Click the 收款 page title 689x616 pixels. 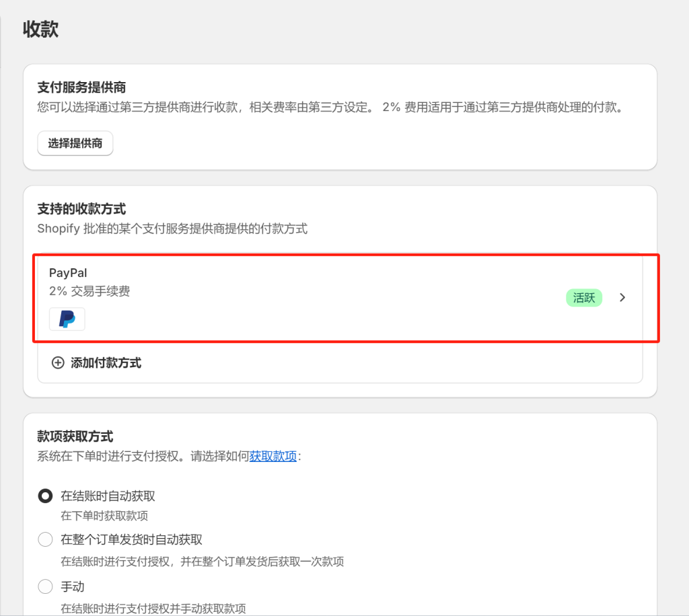(x=40, y=29)
